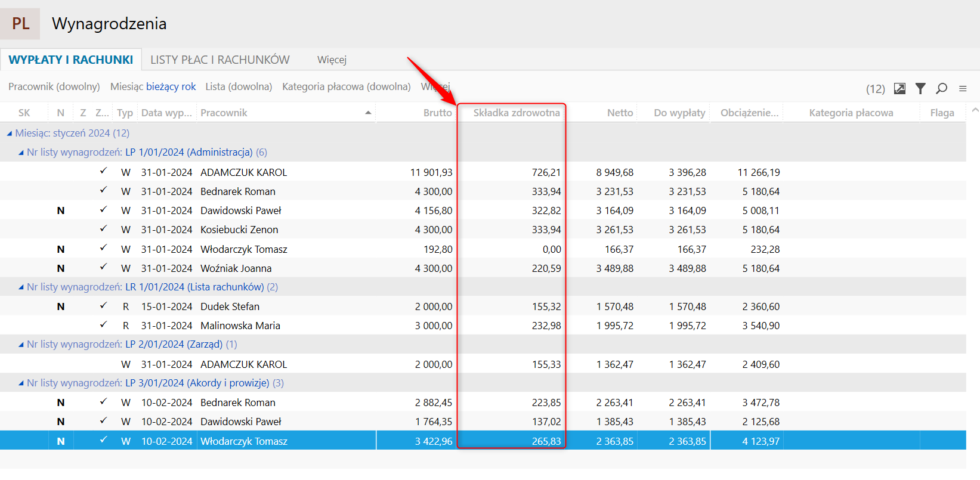Collapse LP 3/01/2024 (Akordy i prowizje) group
The height and width of the screenshot is (480, 980).
point(21,383)
